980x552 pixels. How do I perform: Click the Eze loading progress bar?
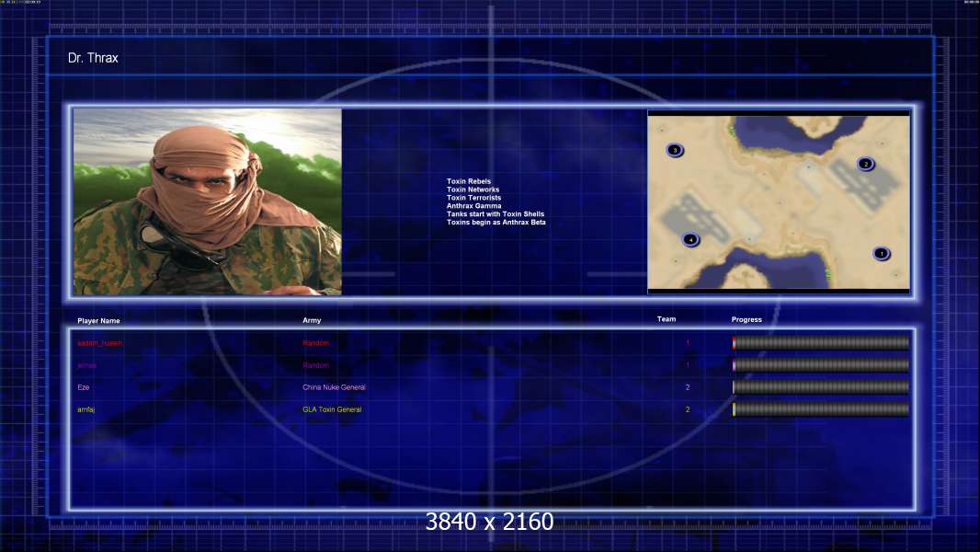[x=821, y=387]
